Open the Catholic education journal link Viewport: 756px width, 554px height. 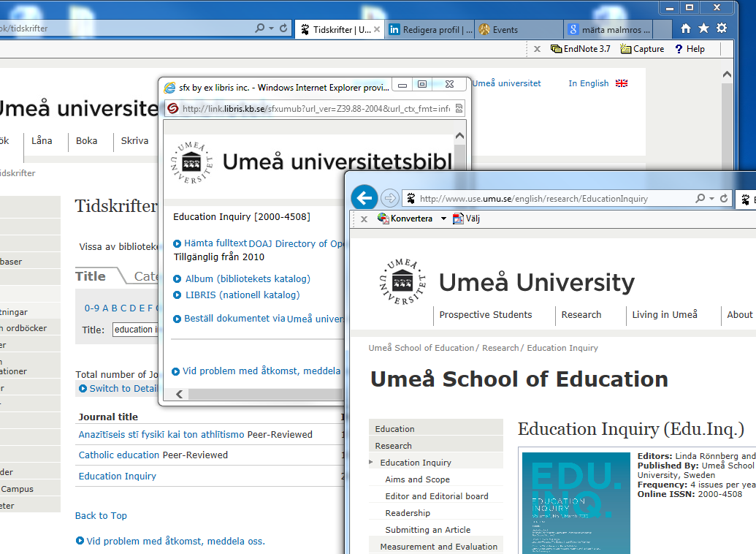click(118, 455)
